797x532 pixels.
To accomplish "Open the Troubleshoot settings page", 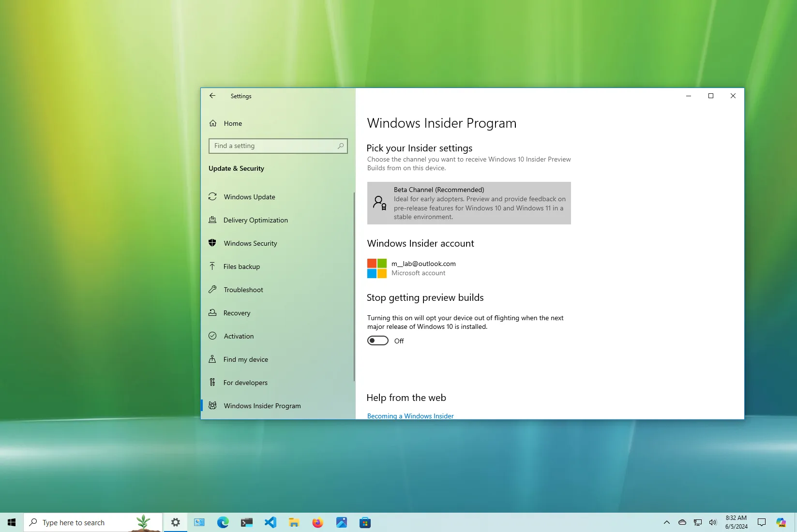I will pos(242,290).
